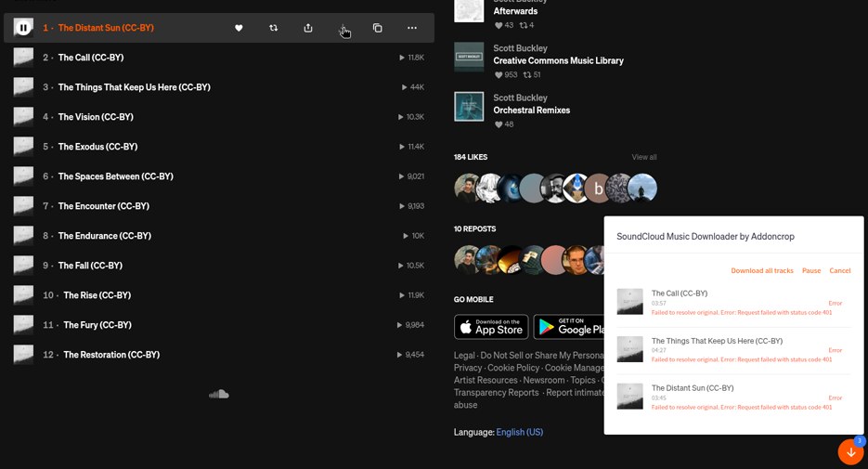Open the Newsroom footer link
Viewport: 868px width, 469px height.
pos(544,381)
